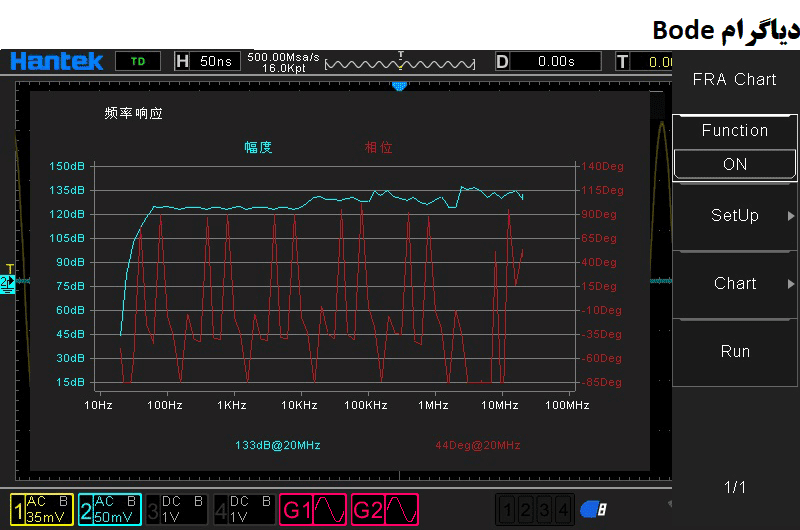Expand the Chart arrow
This screenshot has width=800, height=530.
coord(791,284)
